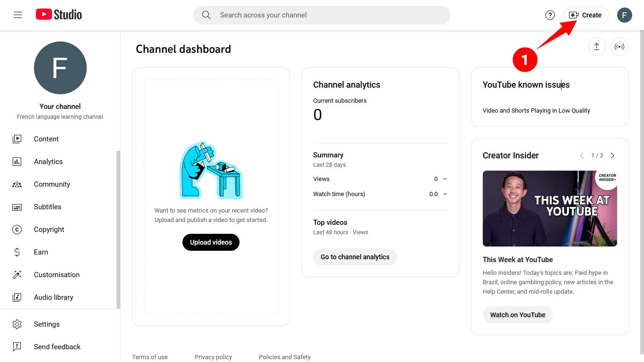
Task: Click Watch on YouTube button
Action: 518,315
